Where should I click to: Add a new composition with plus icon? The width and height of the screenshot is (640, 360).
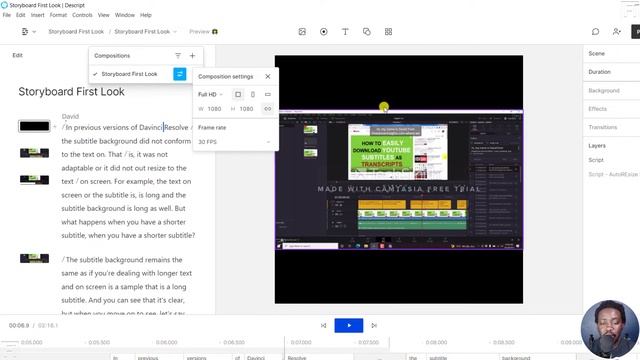coord(192,56)
